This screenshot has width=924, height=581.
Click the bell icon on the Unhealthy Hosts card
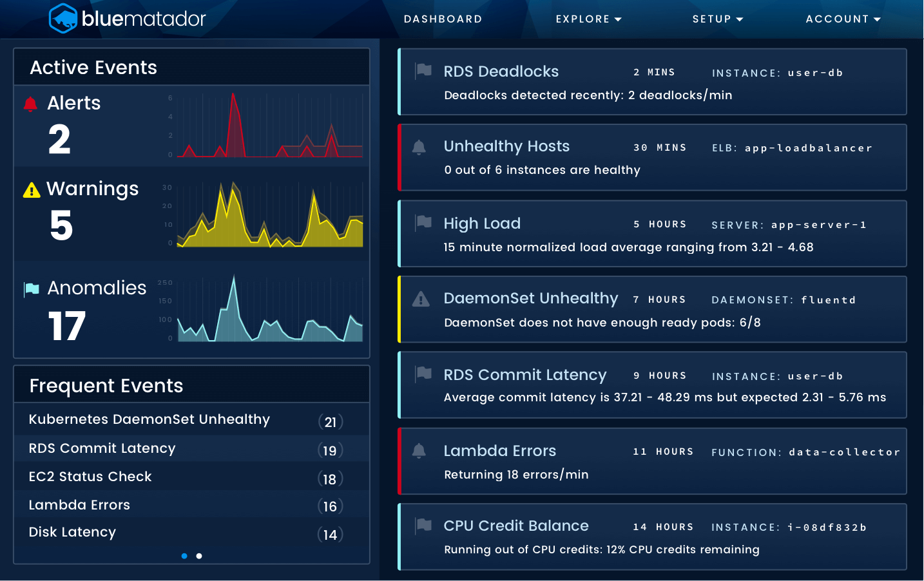419,148
